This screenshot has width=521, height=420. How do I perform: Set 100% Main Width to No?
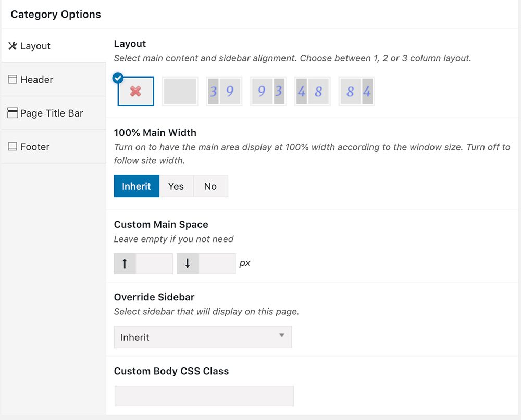tap(210, 186)
